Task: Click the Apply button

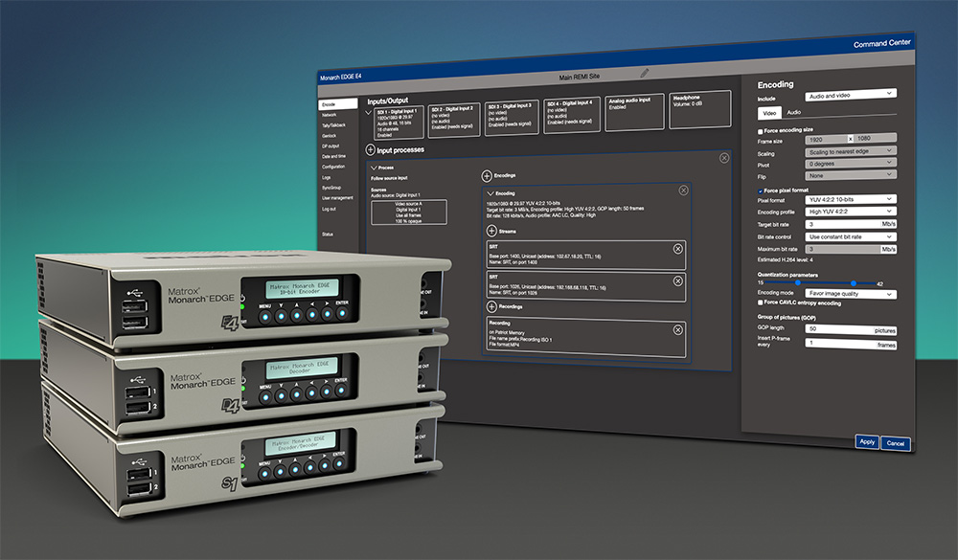Action: pos(867,441)
